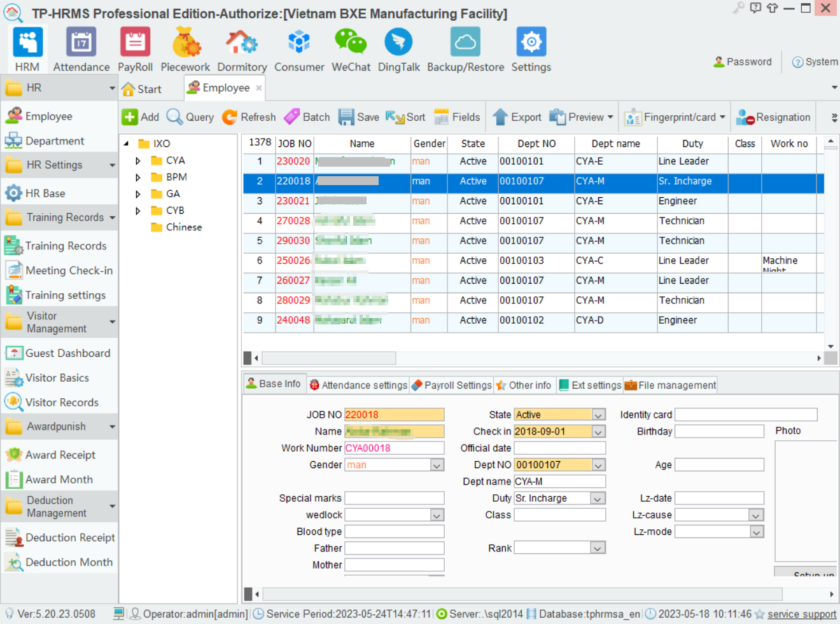Click the Work Number field
This screenshot has width=840, height=624.
pyautogui.click(x=395, y=448)
